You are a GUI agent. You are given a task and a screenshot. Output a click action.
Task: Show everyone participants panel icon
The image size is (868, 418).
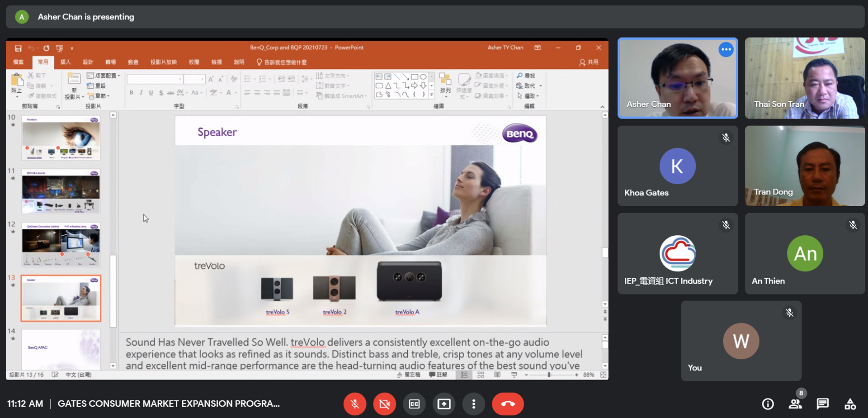point(795,404)
